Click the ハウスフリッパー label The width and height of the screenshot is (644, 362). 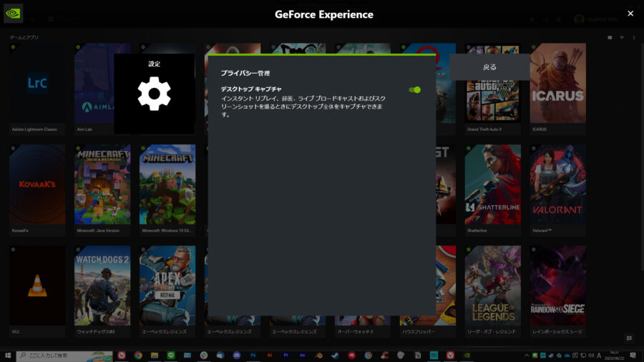click(418, 332)
